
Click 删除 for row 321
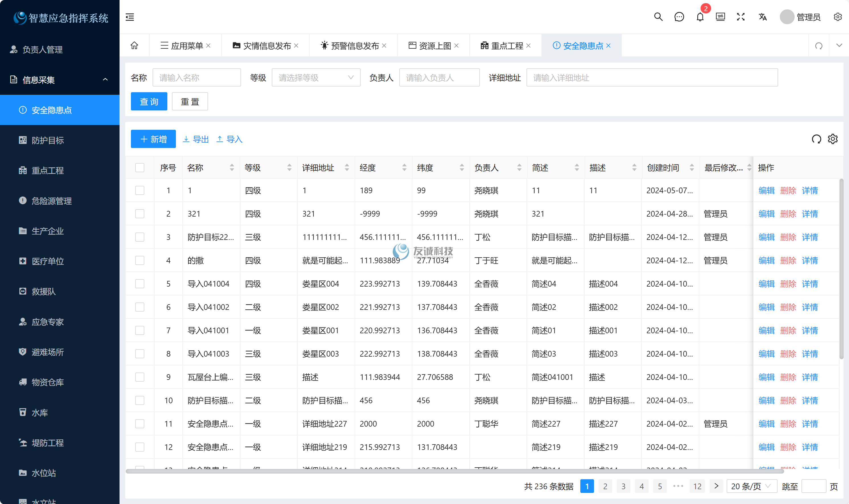click(x=788, y=214)
